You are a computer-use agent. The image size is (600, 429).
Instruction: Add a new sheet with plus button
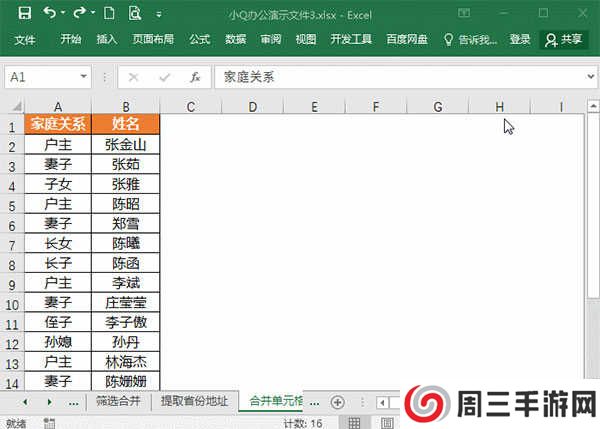click(338, 402)
